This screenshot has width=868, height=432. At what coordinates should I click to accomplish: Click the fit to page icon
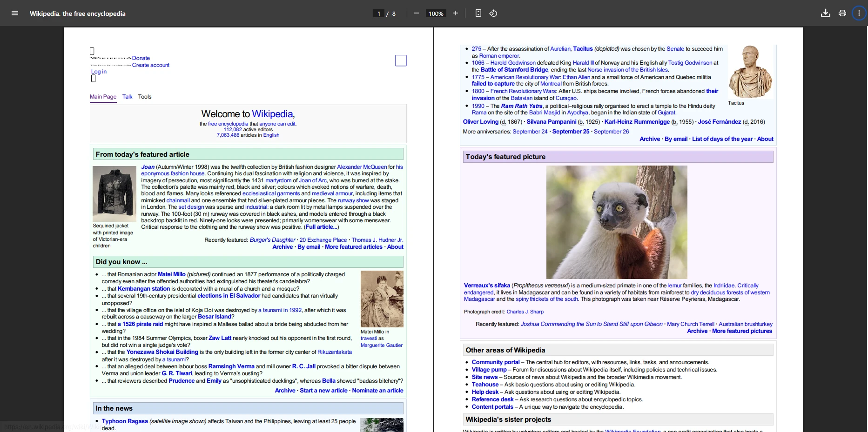pos(478,13)
